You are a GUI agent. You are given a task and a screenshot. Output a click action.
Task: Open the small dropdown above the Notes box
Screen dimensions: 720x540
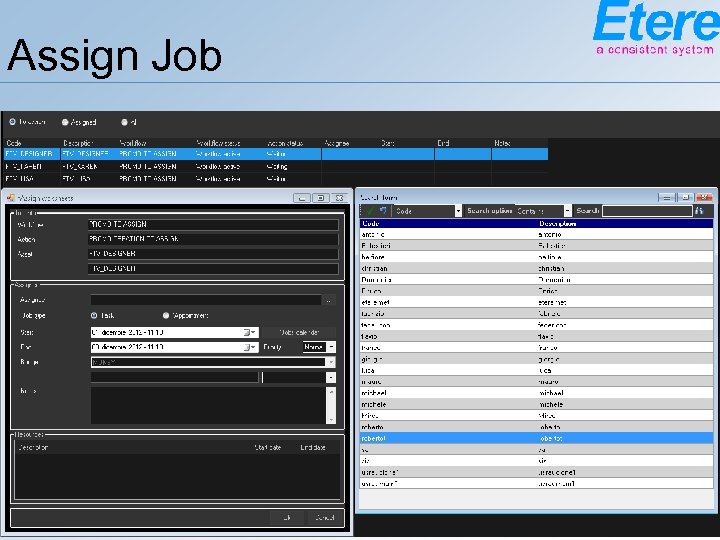pyautogui.click(x=331, y=377)
